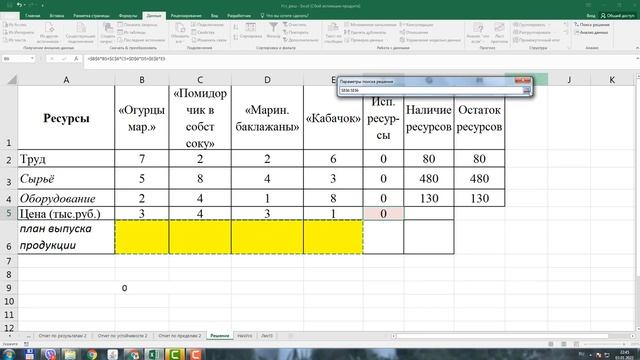Open the Проверка данных dropdown
This screenshot has height=360, width=640.
tap(364, 40)
